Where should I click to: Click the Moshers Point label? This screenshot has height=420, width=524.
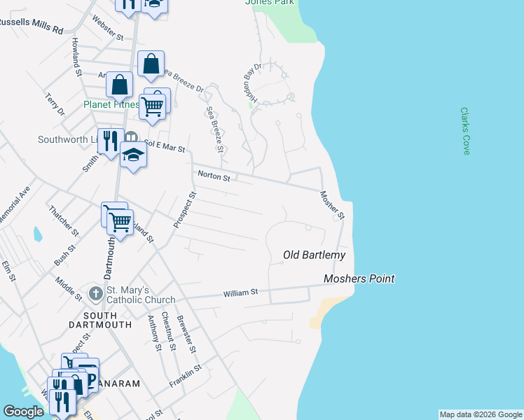[359, 279]
